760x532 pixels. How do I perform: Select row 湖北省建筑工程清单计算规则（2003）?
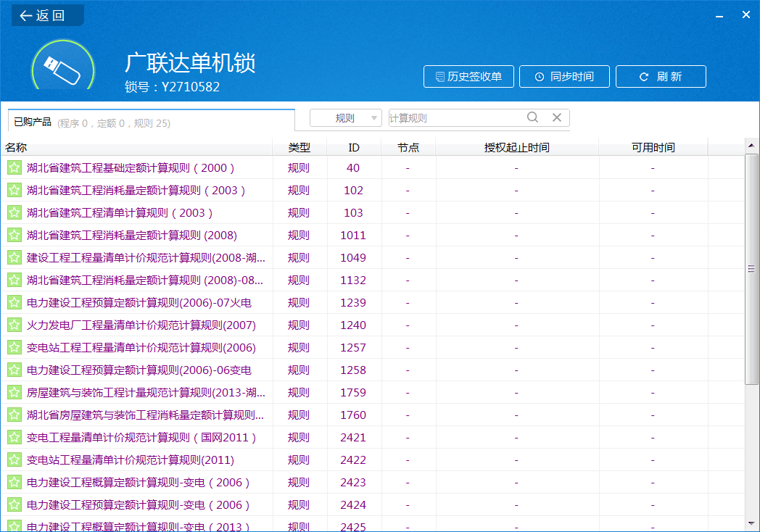pos(372,212)
